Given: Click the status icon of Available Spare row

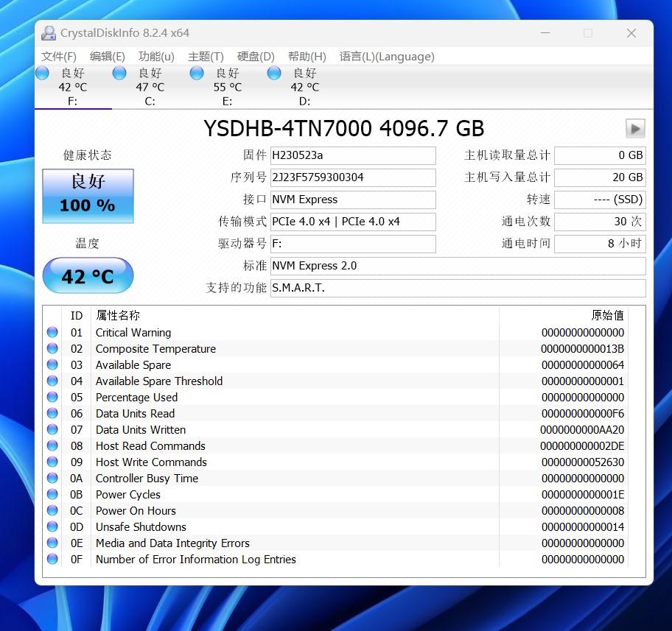Looking at the screenshot, I should tap(52, 364).
